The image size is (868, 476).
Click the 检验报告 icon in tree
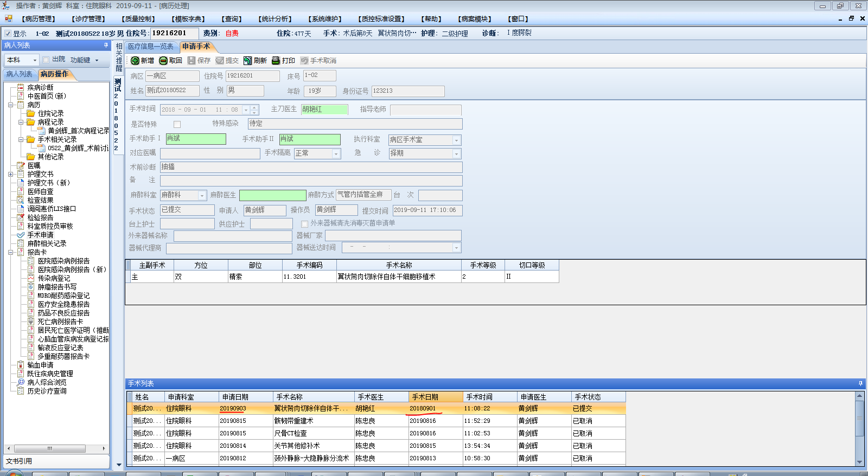21,217
